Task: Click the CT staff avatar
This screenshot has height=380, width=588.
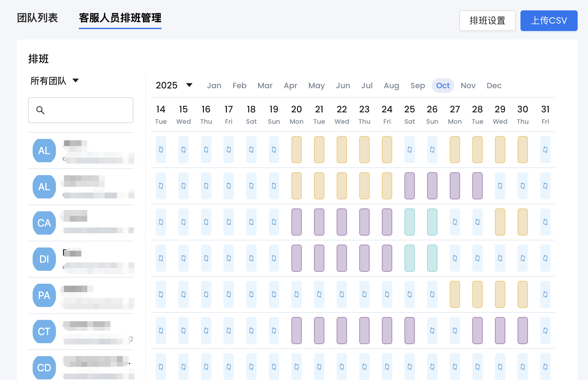Action: click(x=44, y=332)
